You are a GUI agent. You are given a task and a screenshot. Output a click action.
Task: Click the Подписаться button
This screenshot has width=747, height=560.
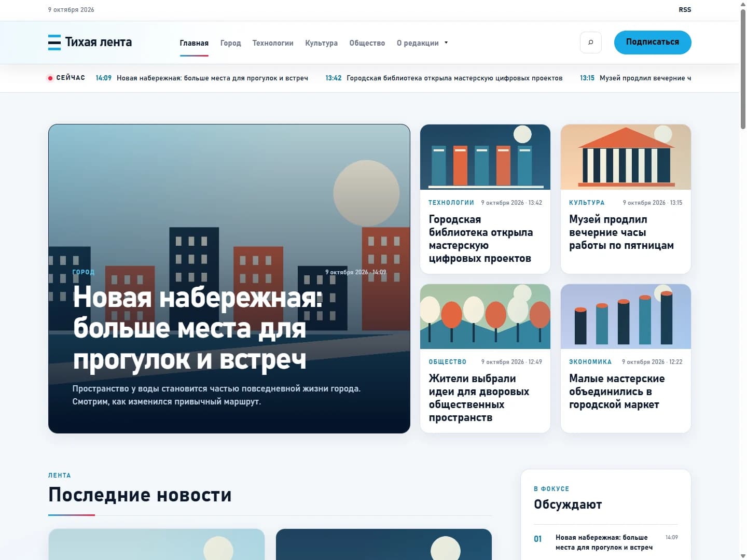653,42
